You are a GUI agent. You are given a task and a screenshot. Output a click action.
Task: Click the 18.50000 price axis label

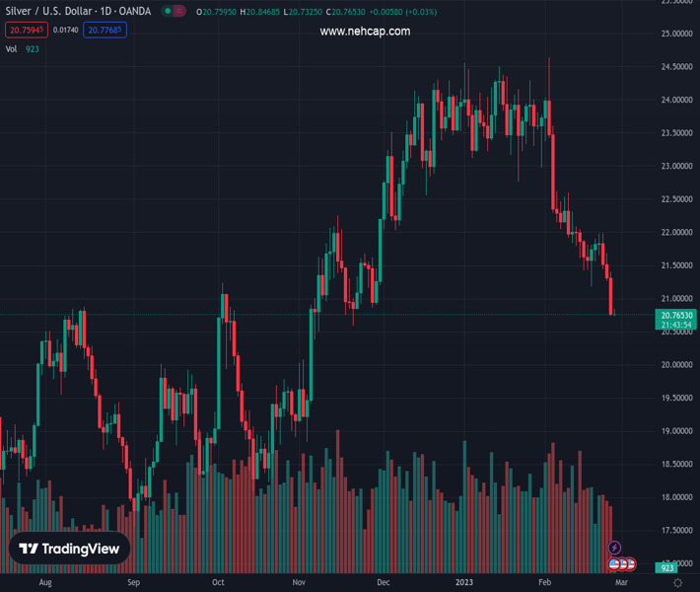(x=676, y=464)
